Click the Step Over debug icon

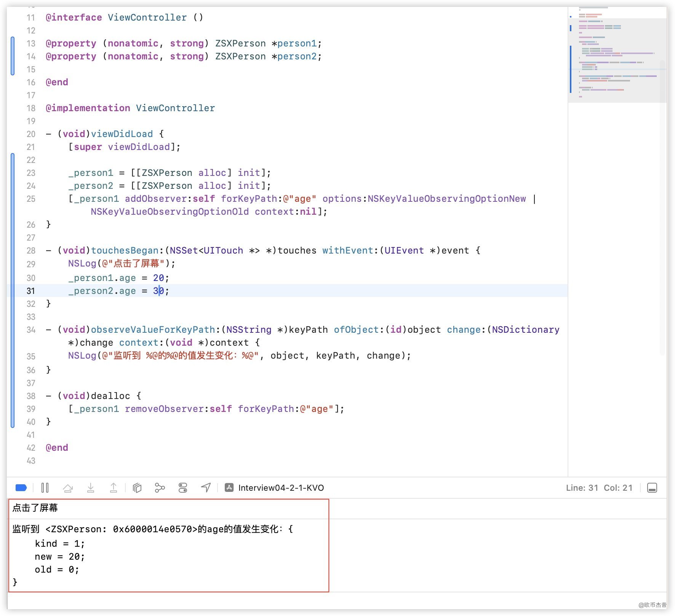pyautogui.click(x=68, y=488)
